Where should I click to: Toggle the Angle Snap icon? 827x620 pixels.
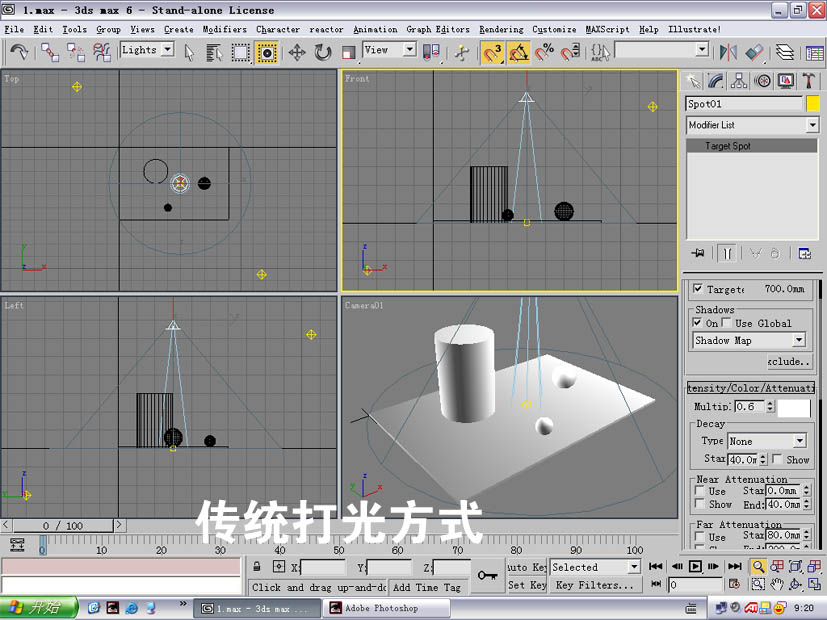click(x=518, y=52)
